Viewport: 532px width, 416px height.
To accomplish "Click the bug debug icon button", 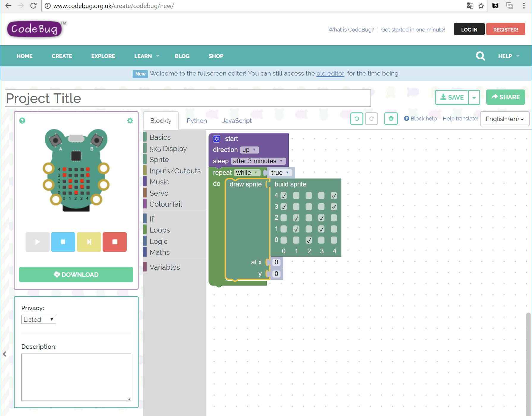I will (391, 119).
